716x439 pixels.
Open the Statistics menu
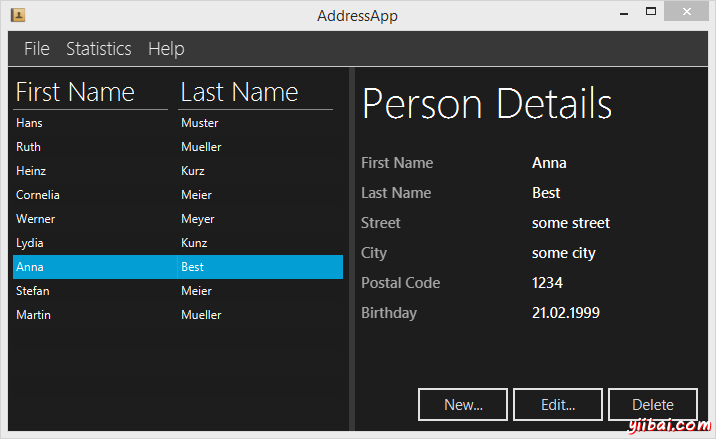98,49
